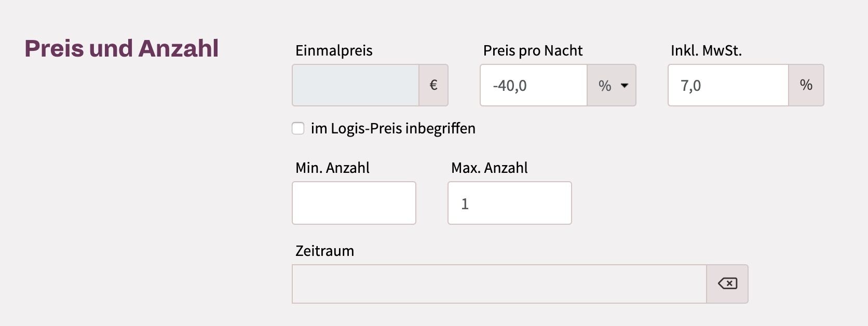Image resolution: width=868 pixels, height=326 pixels.
Task: Click the euro symbol beside Einmalpreis
Action: pos(433,85)
